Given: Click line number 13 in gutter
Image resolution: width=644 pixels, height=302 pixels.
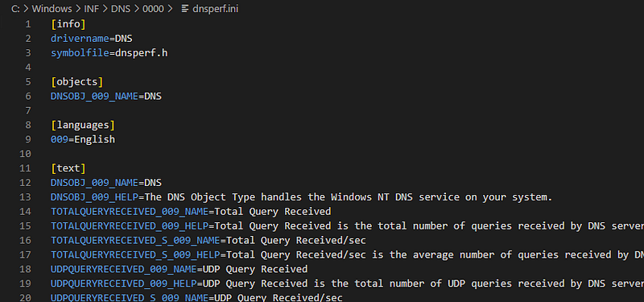Looking at the screenshot, I should pyautogui.click(x=25, y=197).
